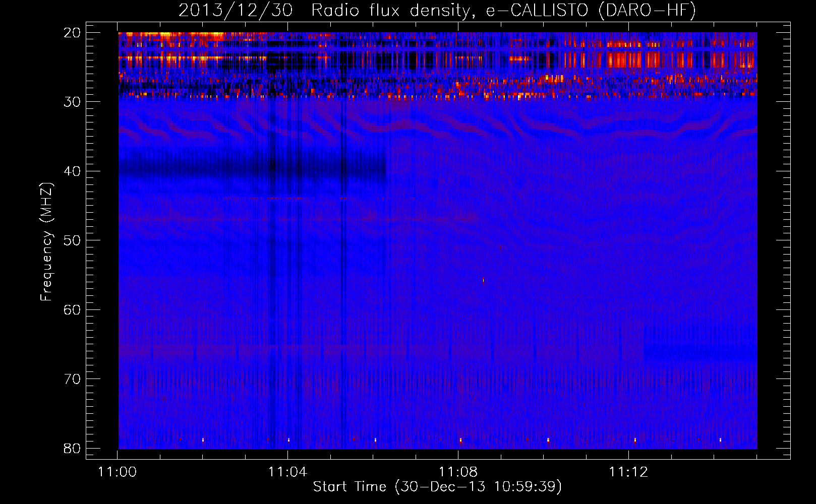Click the 30 MHz frequency tick label
816x504 pixels.
[72, 102]
